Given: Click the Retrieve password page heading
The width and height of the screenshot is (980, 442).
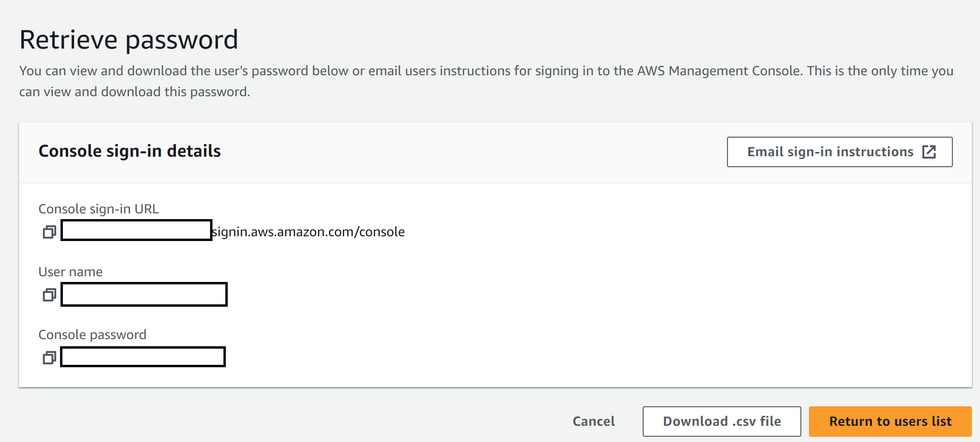Looking at the screenshot, I should (129, 39).
